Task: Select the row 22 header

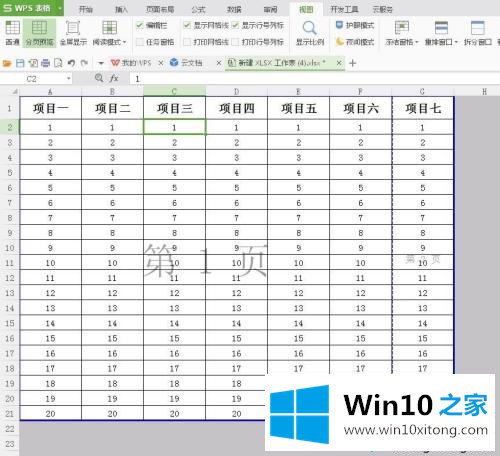Action: [10, 429]
